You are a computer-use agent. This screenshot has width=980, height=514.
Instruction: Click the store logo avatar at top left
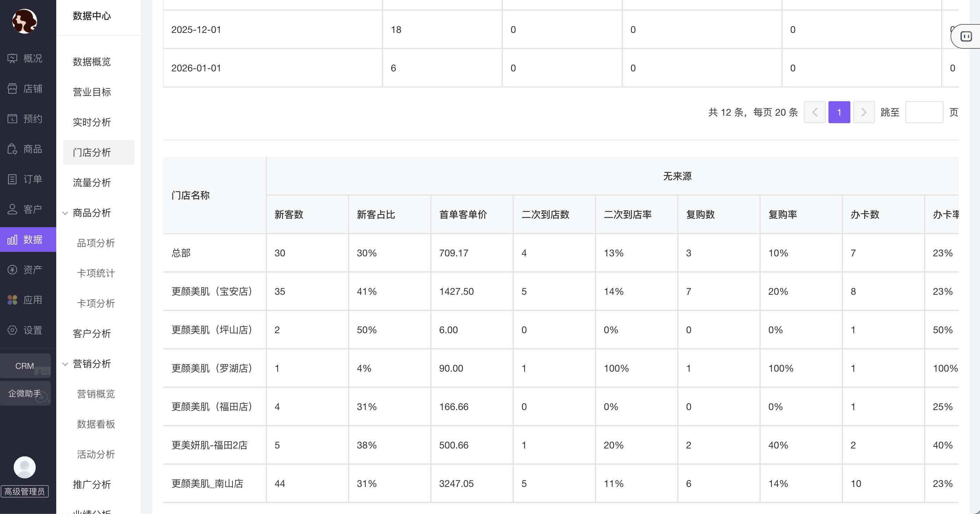point(25,21)
